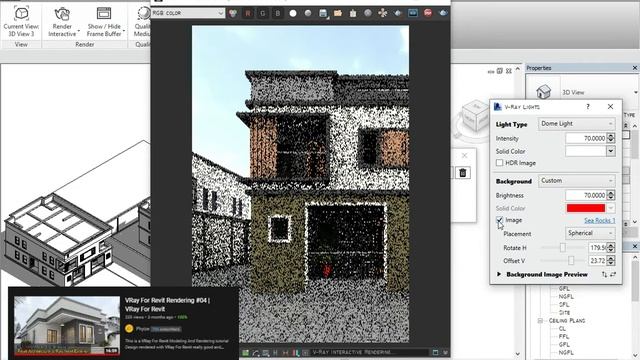Screen dimensions: 640x360
Task: Click the VRay For Revit Rendering #04 video title
Action: click(167, 304)
